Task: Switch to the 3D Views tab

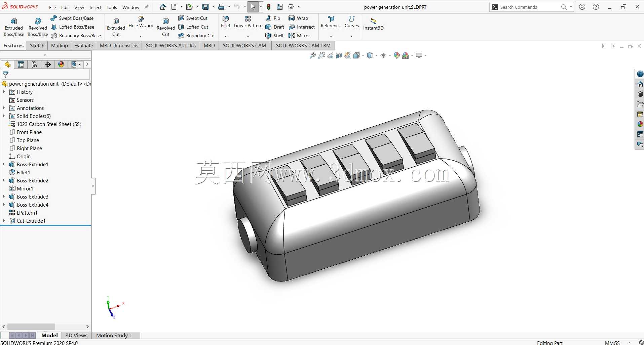Action: pos(76,335)
